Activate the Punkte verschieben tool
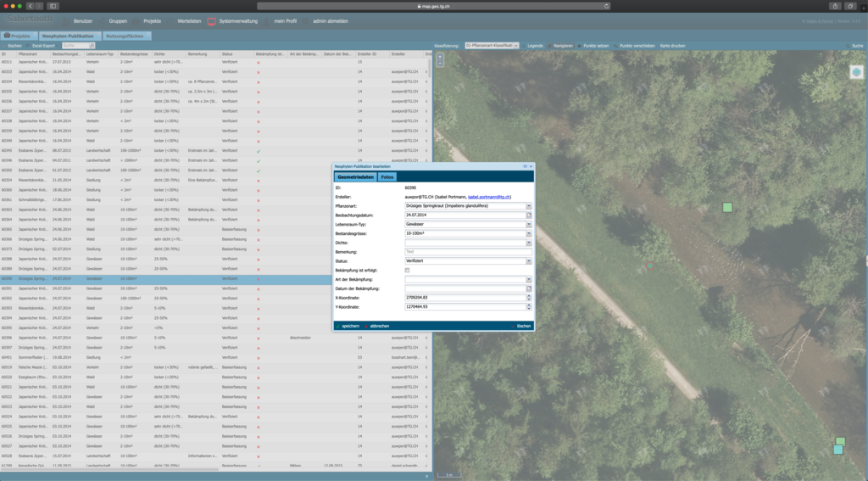The width and height of the screenshot is (868, 481). [634, 46]
